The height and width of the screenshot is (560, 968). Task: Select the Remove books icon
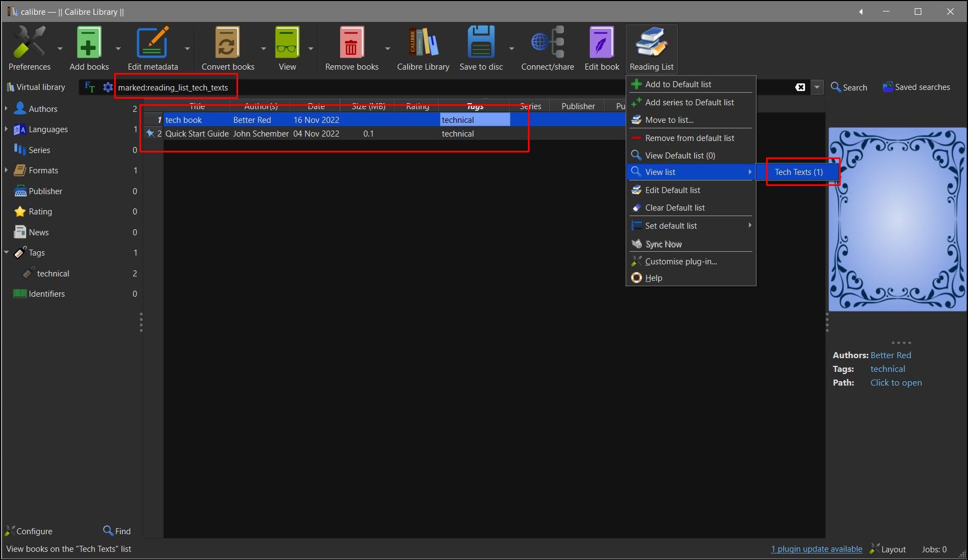coord(352,43)
